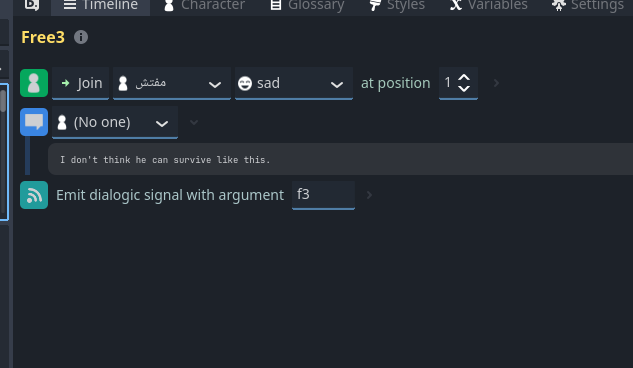This screenshot has height=368, width=633.
Task: Click the blue text event speech-bubble icon
Action: (x=34, y=122)
